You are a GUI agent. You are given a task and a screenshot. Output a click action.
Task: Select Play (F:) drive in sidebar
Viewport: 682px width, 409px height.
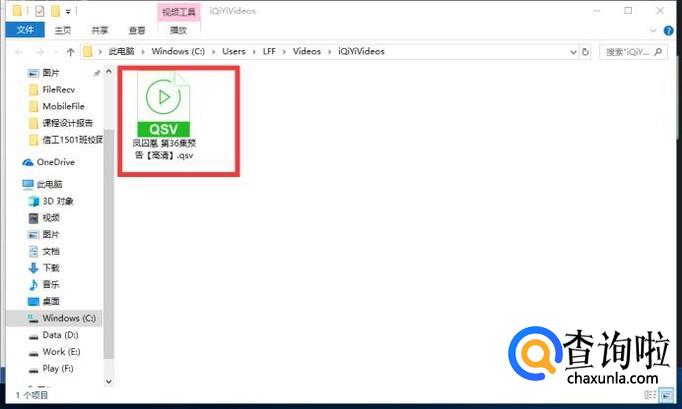(x=57, y=369)
